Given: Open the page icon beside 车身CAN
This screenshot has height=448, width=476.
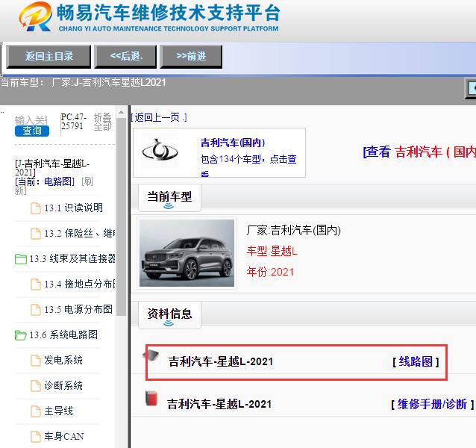Looking at the screenshot, I should click(x=36, y=437).
